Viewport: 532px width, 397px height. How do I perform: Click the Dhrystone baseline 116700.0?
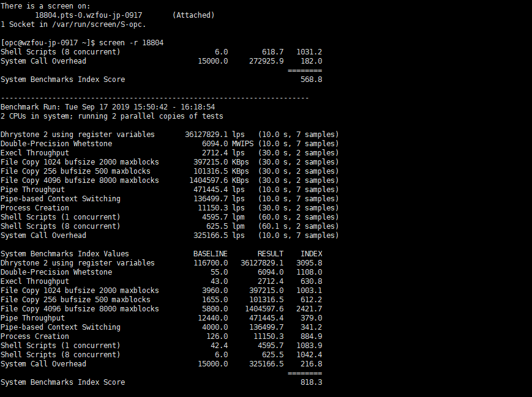211,263
